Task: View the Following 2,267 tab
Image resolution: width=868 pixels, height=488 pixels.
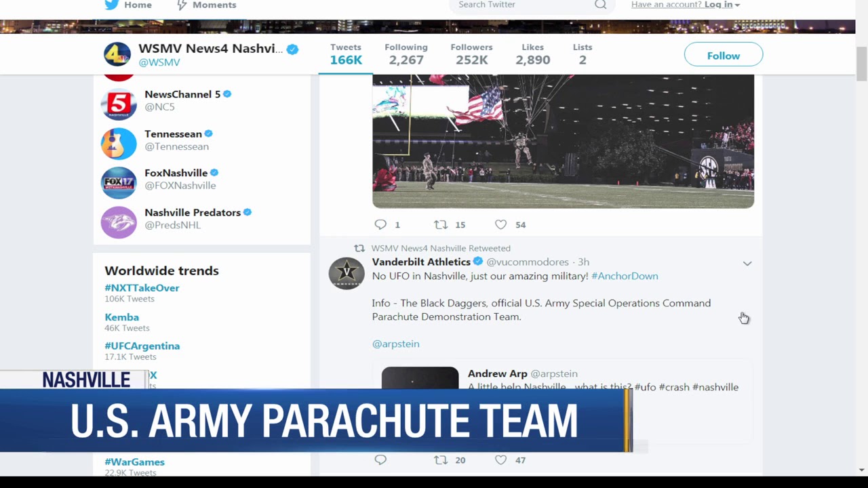Action: (x=406, y=54)
